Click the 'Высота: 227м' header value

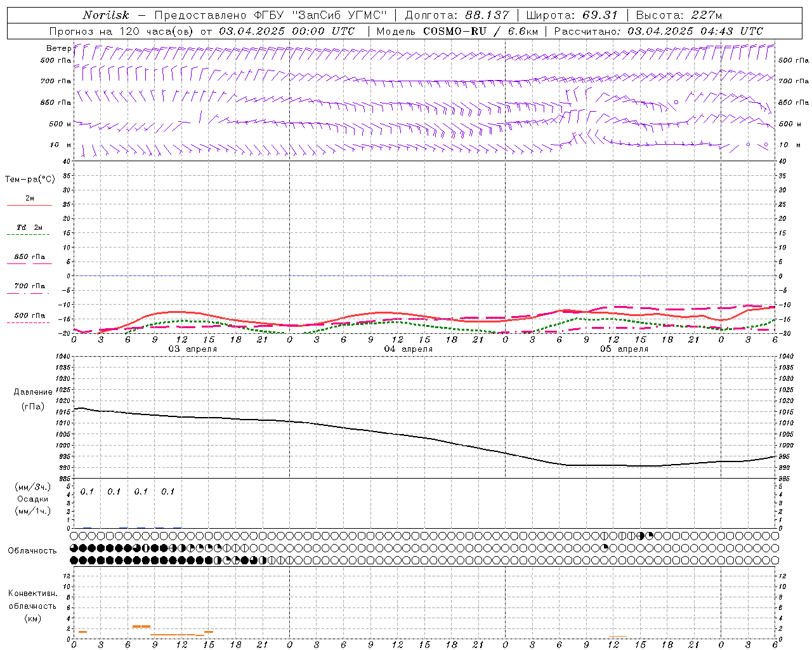tap(679, 15)
